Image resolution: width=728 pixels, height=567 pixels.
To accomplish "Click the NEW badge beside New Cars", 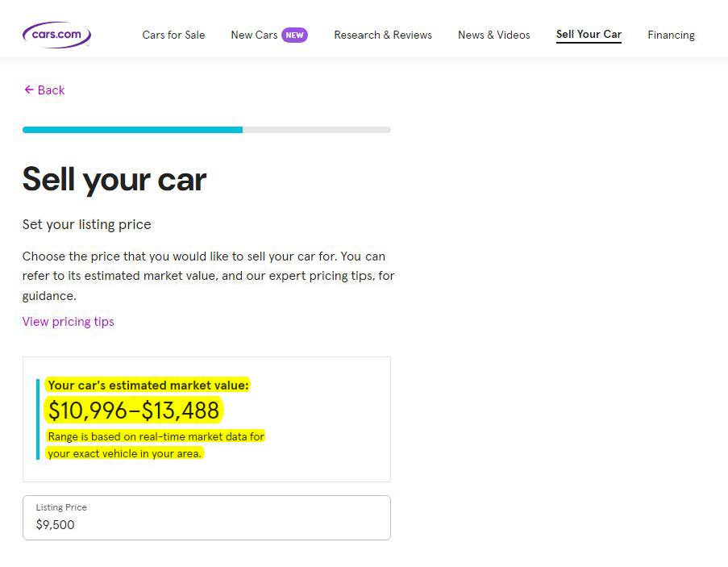I will [294, 35].
